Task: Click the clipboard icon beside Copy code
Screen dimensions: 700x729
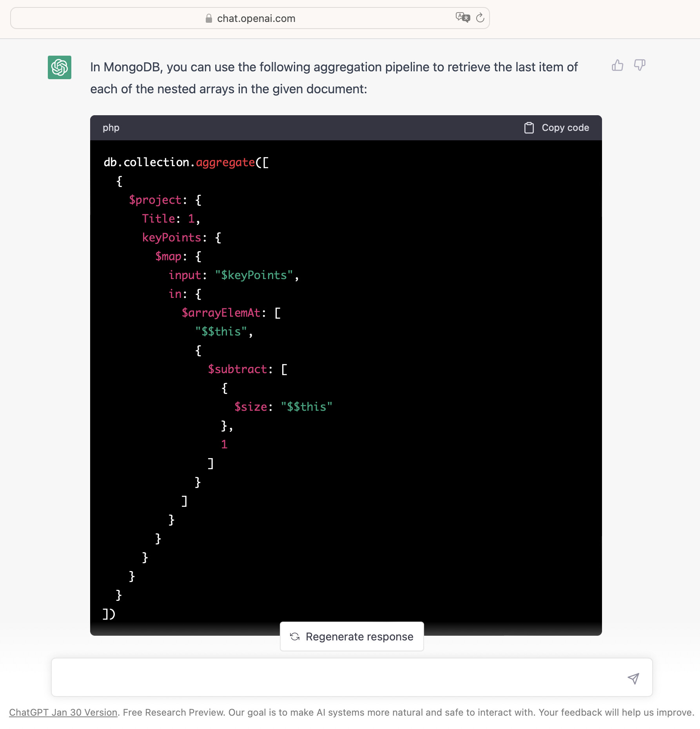Action: click(529, 128)
